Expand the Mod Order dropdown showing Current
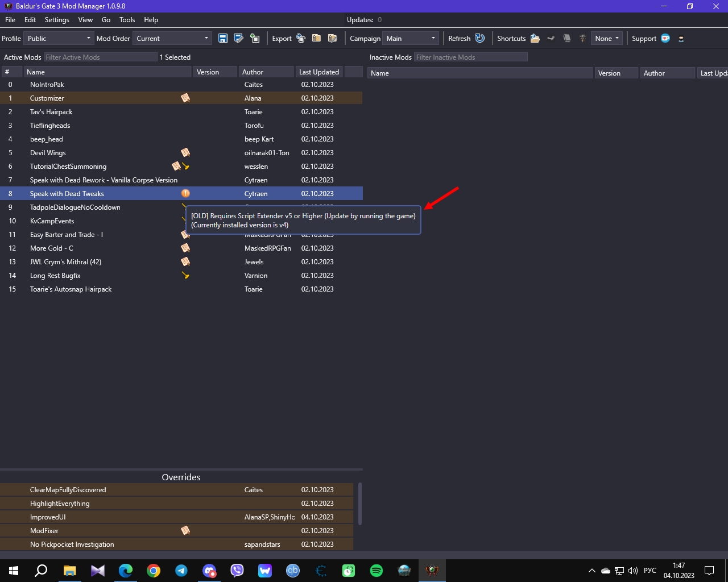The width and height of the screenshot is (728, 582). click(x=172, y=38)
